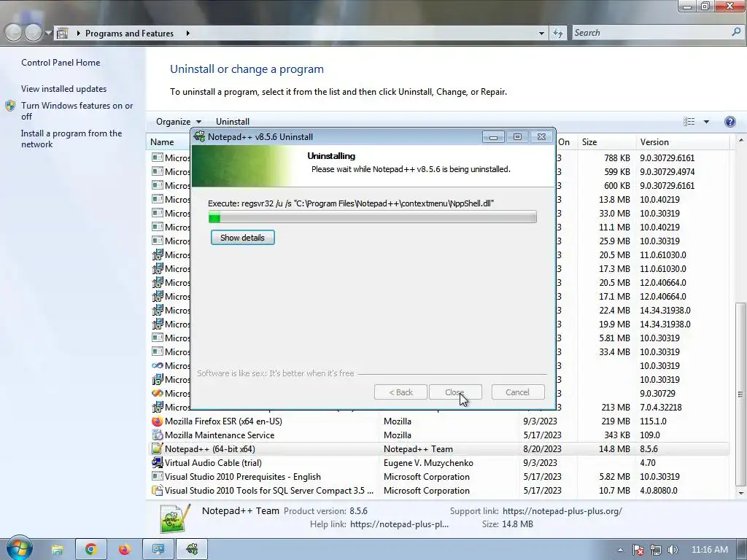Show hidden tray icons arrow
Screen dimensions: 747x560
(x=620, y=550)
